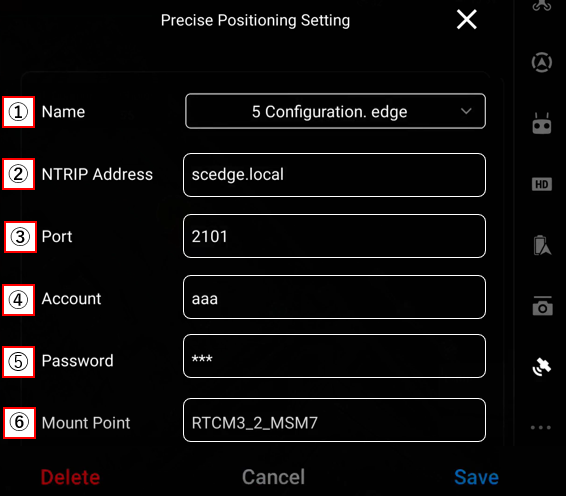Open the HD image transmission settings
This screenshot has width=569, height=496.
pos(542,184)
